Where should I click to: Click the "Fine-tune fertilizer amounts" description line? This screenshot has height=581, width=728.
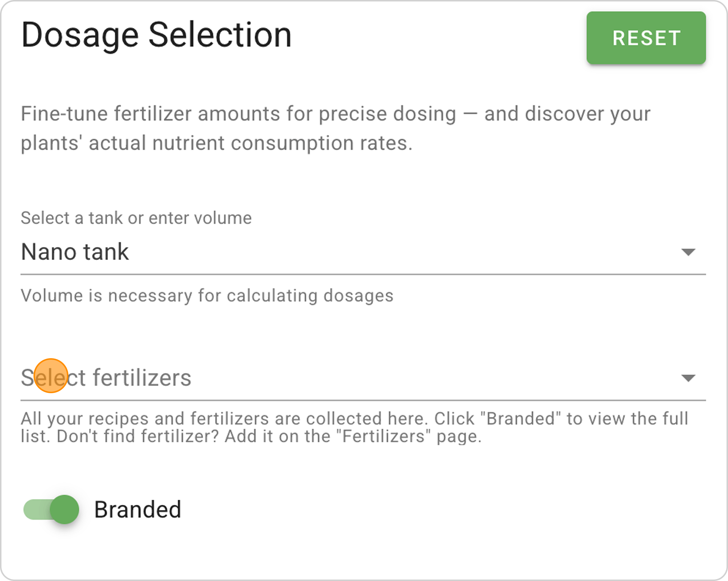(x=335, y=114)
